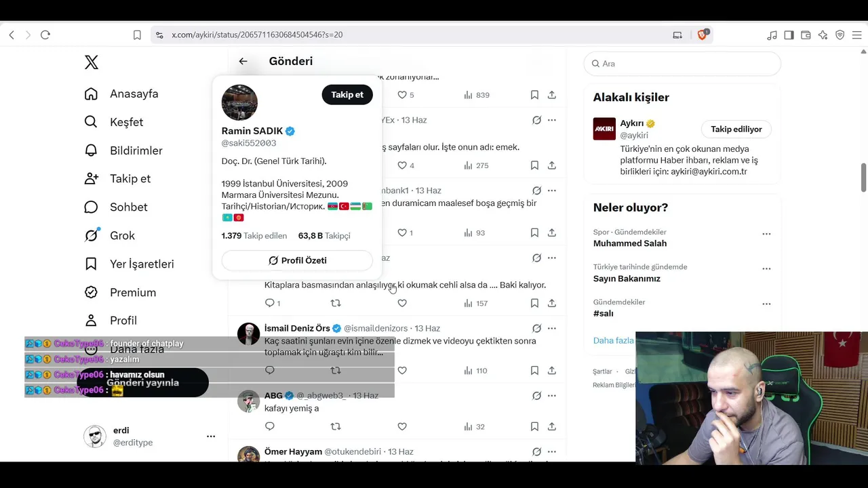Go back in the browser toolbar
This screenshot has height=488, width=868.
click(12, 35)
